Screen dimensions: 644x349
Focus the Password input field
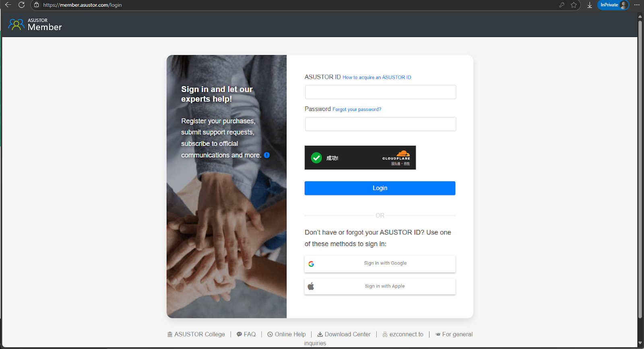(x=380, y=124)
